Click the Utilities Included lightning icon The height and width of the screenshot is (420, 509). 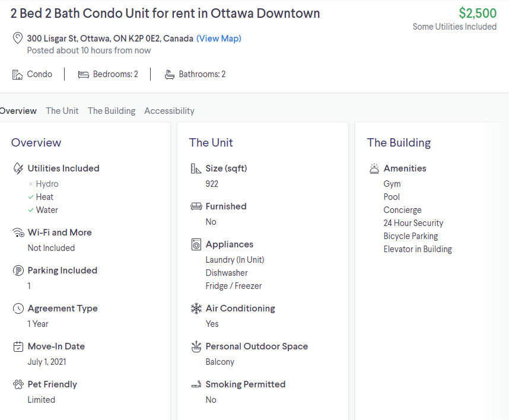click(18, 168)
